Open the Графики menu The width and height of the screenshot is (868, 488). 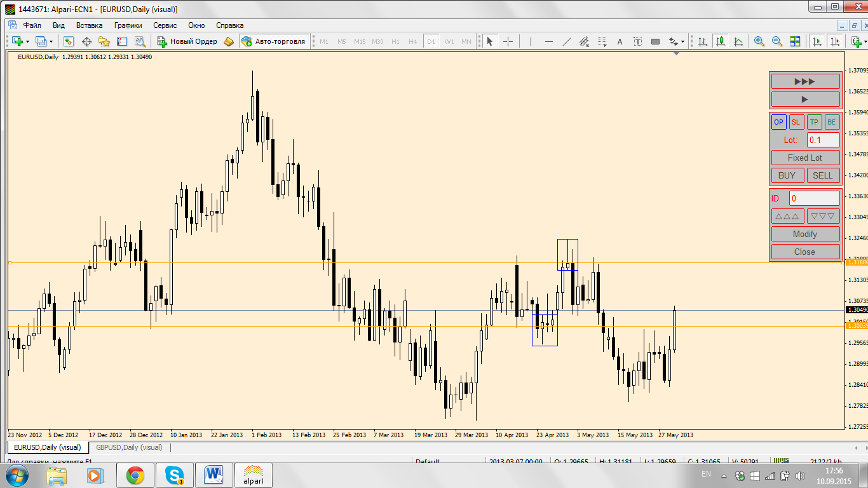click(128, 25)
